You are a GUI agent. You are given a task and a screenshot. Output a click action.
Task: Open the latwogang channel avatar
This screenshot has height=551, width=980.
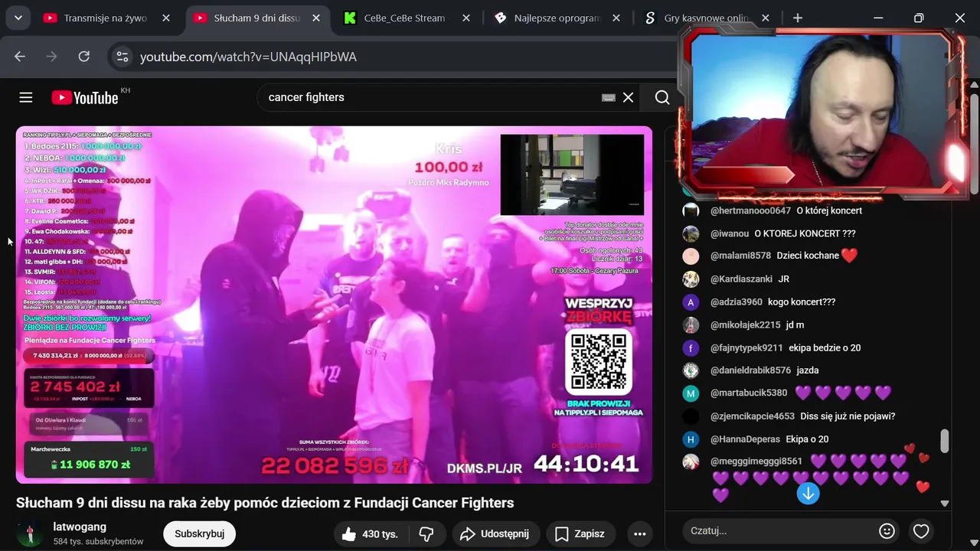pos(30,534)
